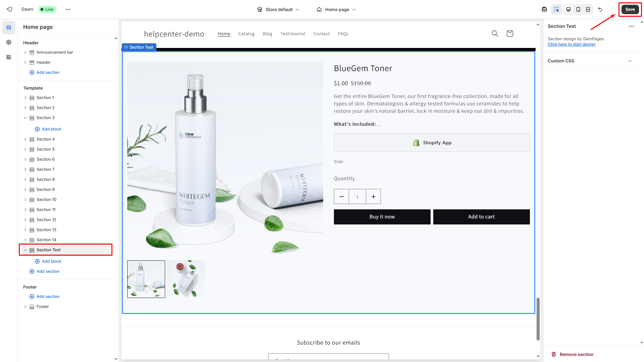Screen dimensions: 644x362
Task: Switch to desktop preview mode
Action: (x=568, y=9)
